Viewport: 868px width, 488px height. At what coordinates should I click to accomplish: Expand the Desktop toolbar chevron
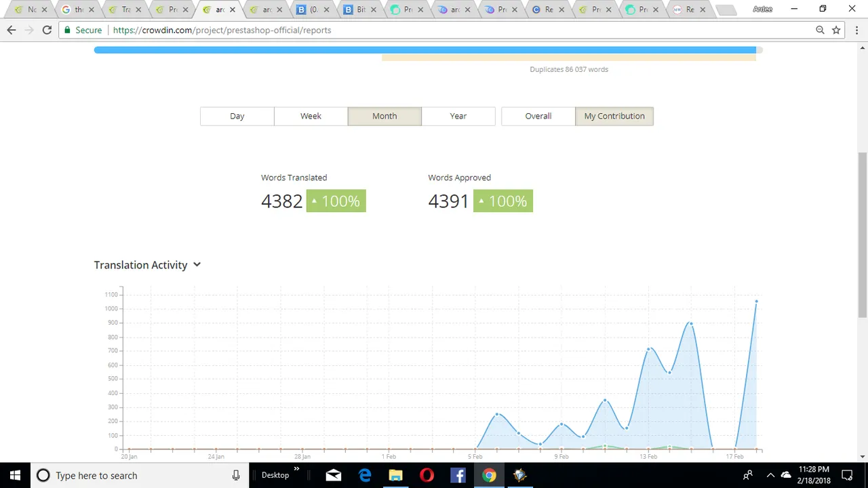pyautogui.click(x=296, y=469)
